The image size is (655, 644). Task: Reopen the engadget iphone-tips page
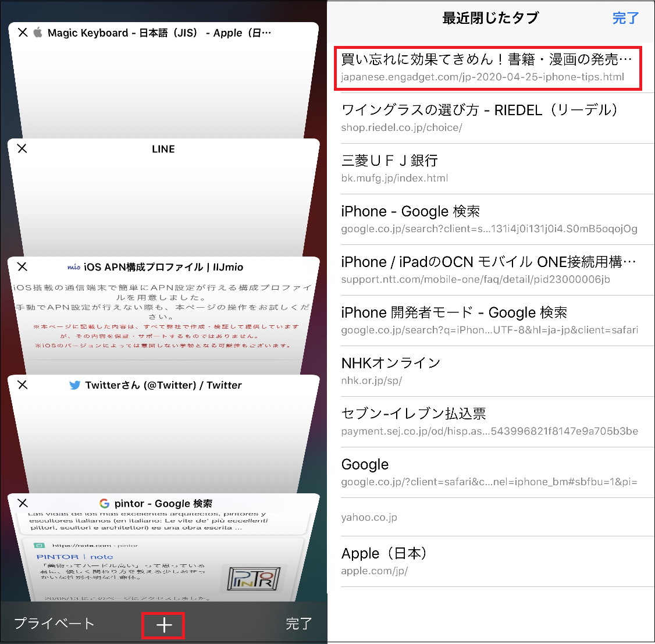pos(487,67)
